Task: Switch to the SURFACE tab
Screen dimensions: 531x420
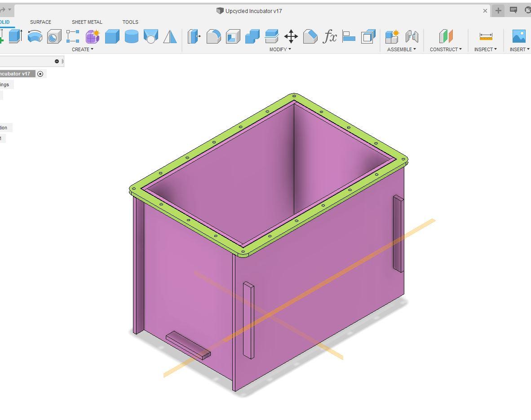Action: [40, 22]
